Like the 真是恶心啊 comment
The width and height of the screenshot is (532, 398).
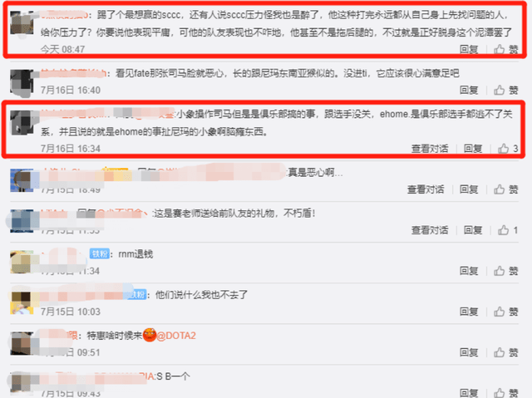click(505, 189)
